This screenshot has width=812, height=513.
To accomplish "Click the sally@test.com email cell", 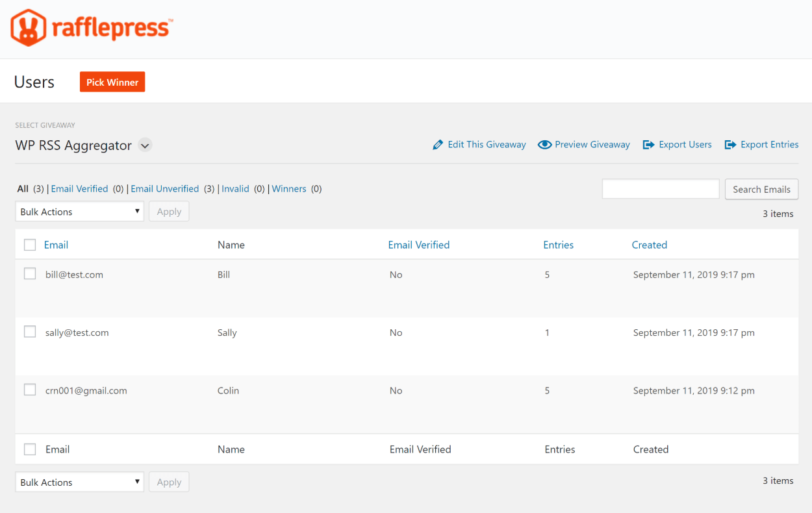I will [x=77, y=332].
